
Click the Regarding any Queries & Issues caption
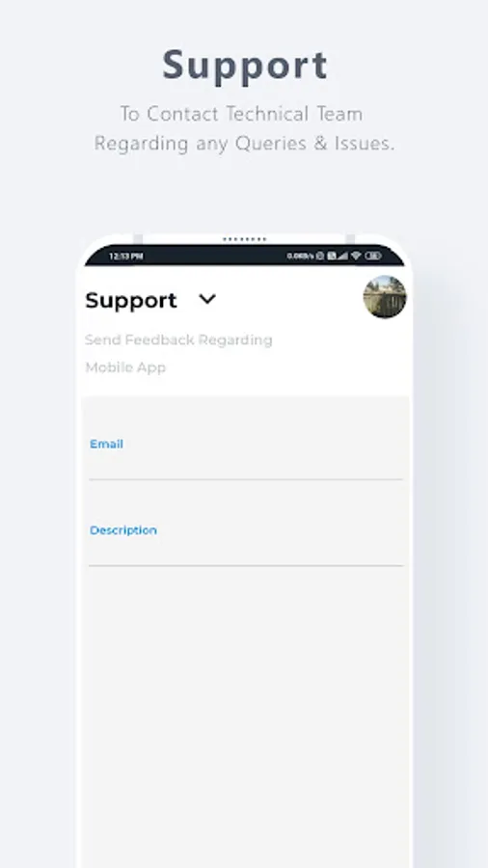244,144
